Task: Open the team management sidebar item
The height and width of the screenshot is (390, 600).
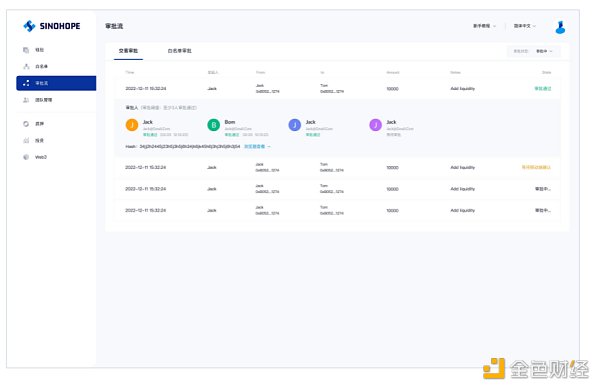Action: pyautogui.click(x=38, y=100)
